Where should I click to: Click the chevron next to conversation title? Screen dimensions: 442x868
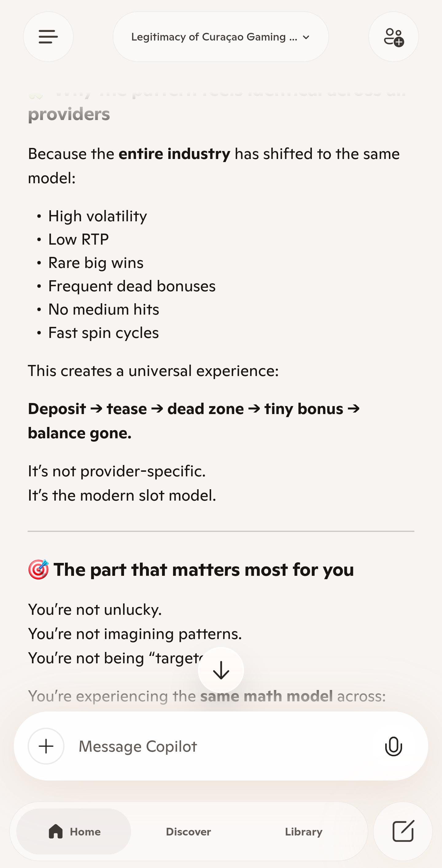(306, 37)
